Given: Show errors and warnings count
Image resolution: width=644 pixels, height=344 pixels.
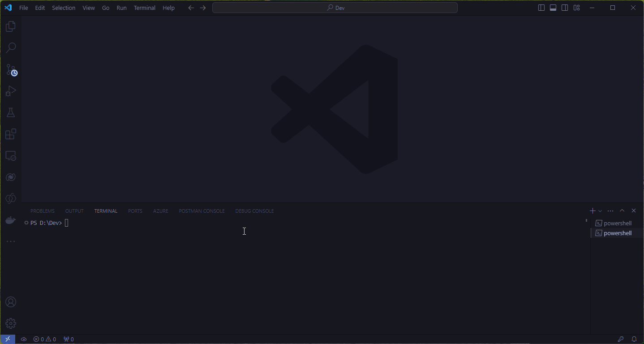Looking at the screenshot, I should [x=45, y=339].
